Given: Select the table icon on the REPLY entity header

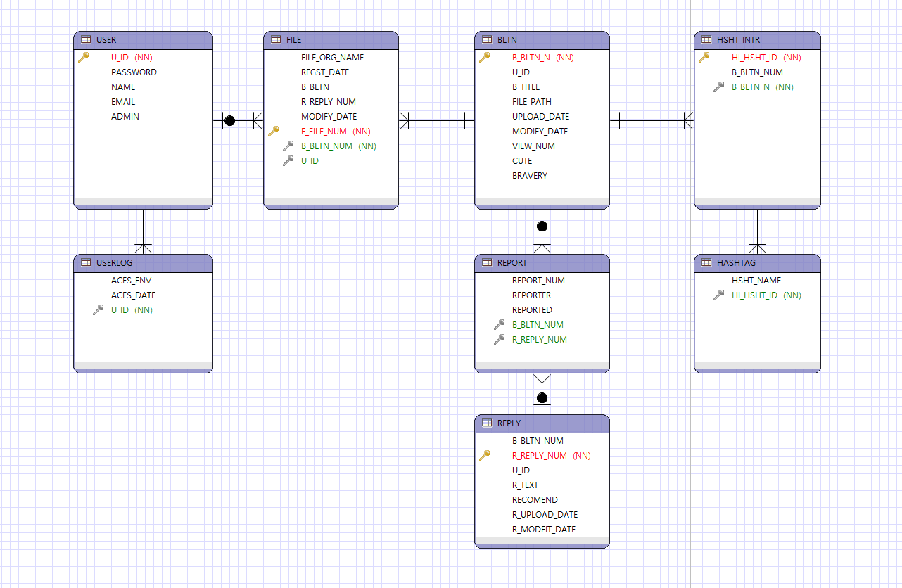Looking at the screenshot, I should pos(488,423).
